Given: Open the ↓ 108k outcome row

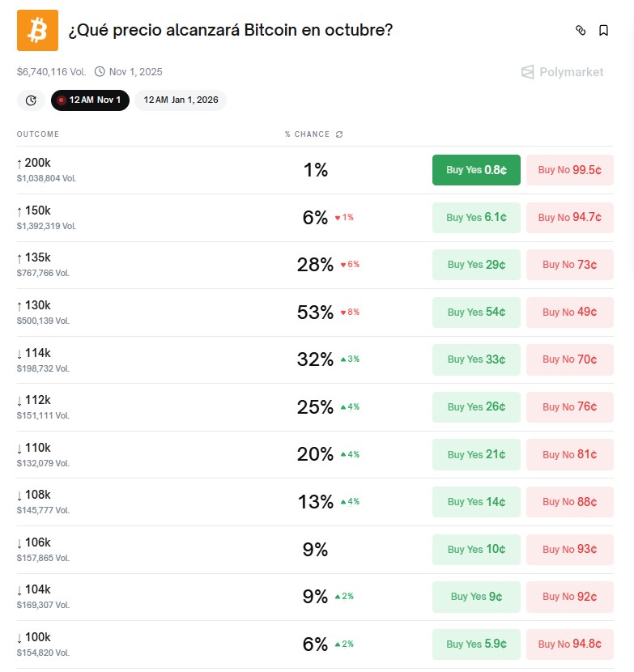Looking at the screenshot, I should 34,495.
